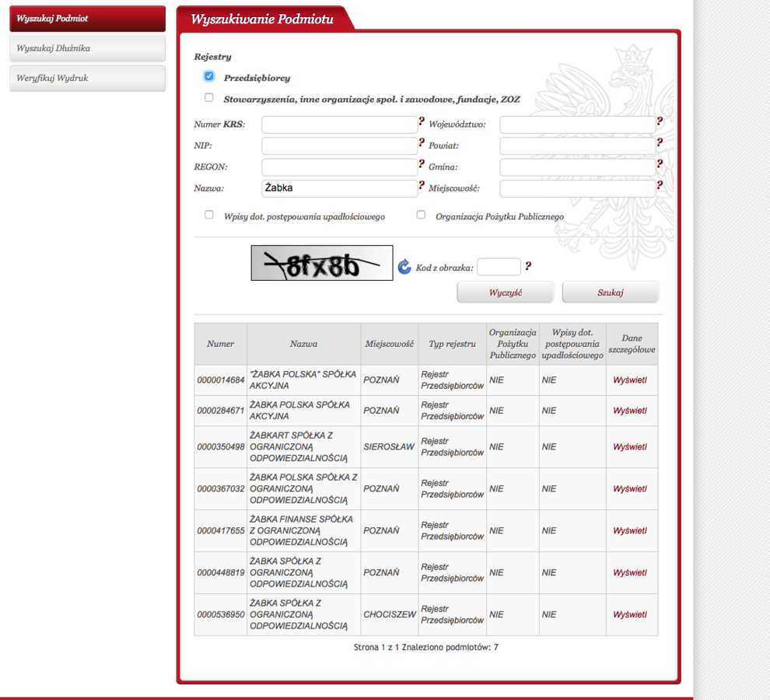Viewport: 770px width, 700px height.
Task: Open Wyświetl link for KRS 0000448819
Action: 630,572
